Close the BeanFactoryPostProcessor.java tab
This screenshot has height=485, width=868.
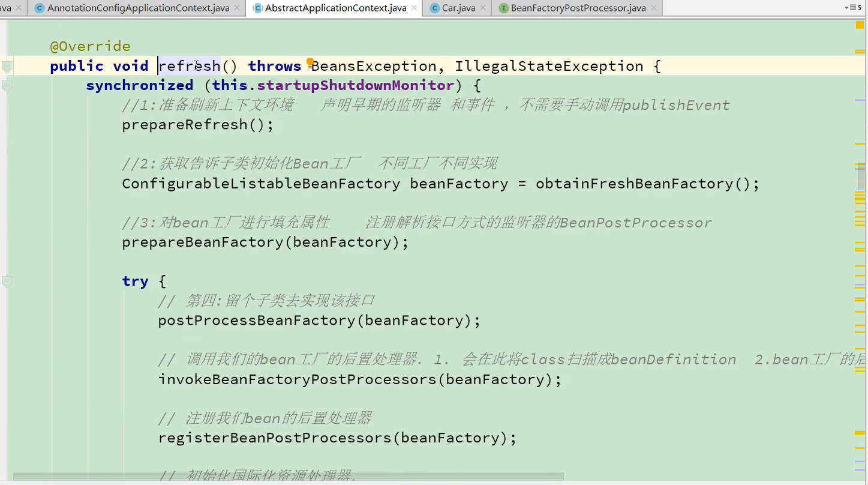coord(654,8)
